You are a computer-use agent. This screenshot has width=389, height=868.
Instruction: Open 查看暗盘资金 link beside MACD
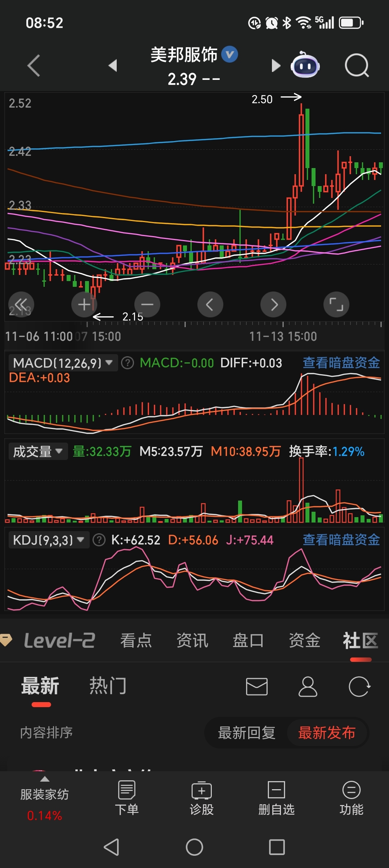341,363
